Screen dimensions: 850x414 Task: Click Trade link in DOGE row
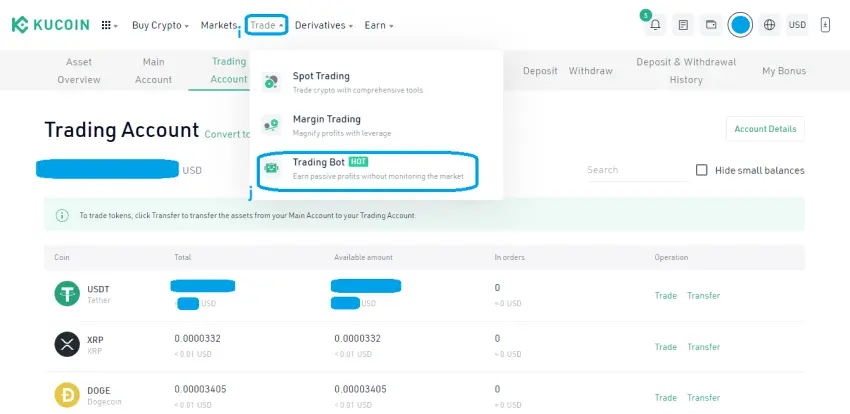[665, 398]
